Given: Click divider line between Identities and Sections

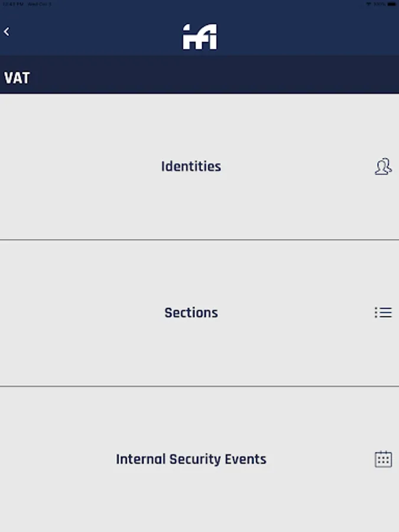Looking at the screenshot, I should click(199, 240).
